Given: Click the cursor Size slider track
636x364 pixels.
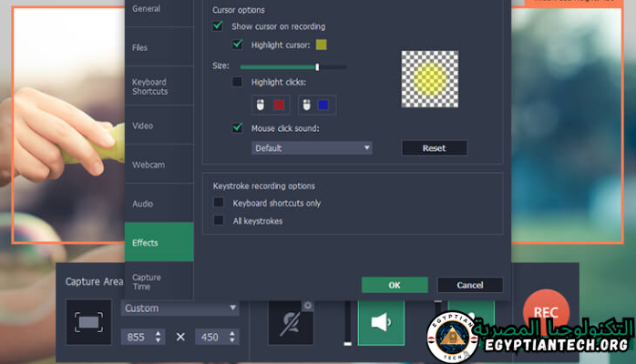Looking at the screenshot, I should (292, 66).
